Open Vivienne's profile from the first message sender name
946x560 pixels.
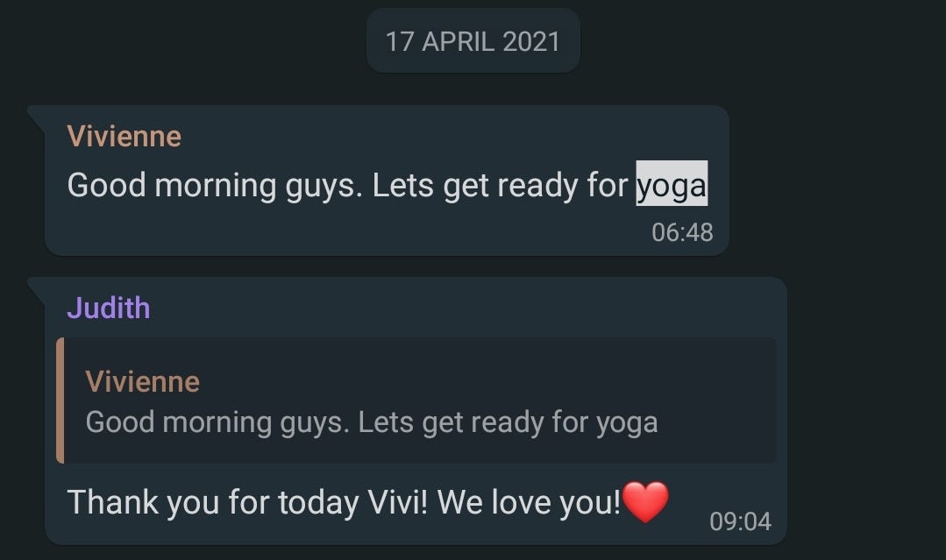(124, 137)
